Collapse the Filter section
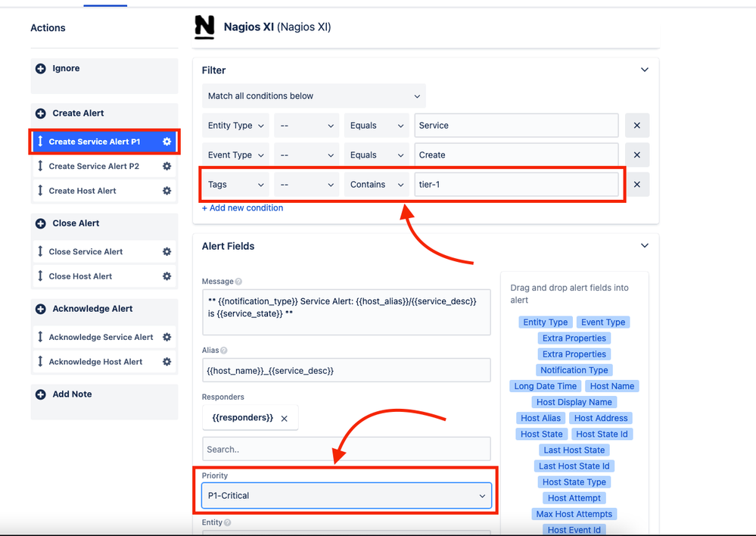Screen dimensions: 756x536 [x=645, y=70]
